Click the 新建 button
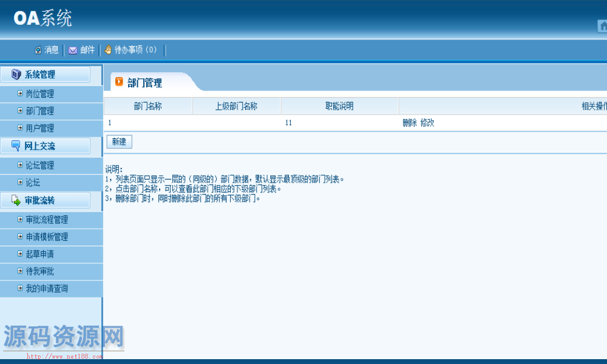 tap(119, 141)
